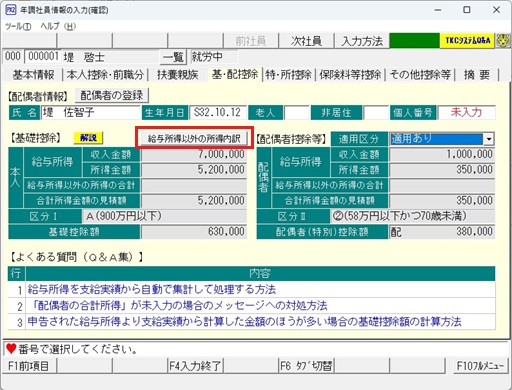The image size is (512, 390).
Task: Go to 次社員 (next employee)
Action: [306, 41]
